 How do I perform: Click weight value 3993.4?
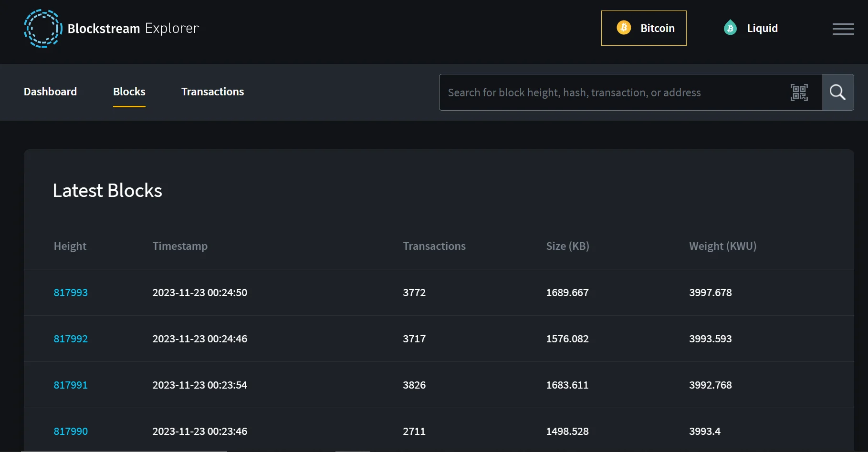[x=704, y=431]
